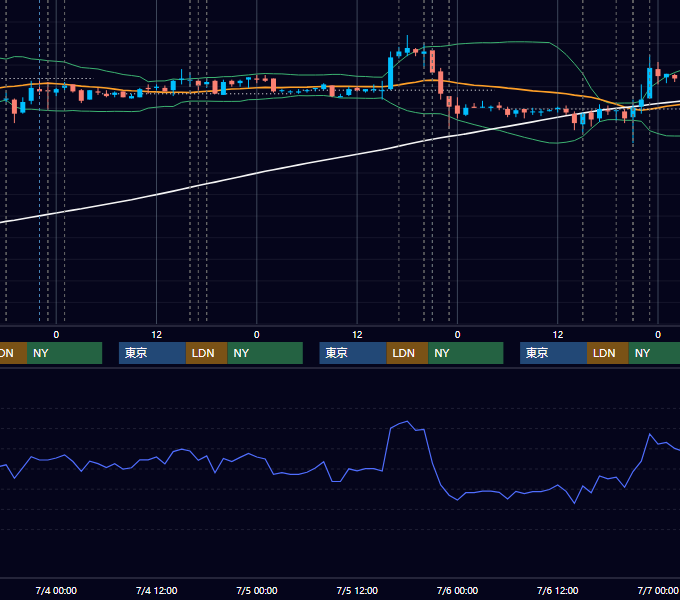Select the LDN session block on 7/6
This screenshot has height=600, width=680.
pos(608,353)
